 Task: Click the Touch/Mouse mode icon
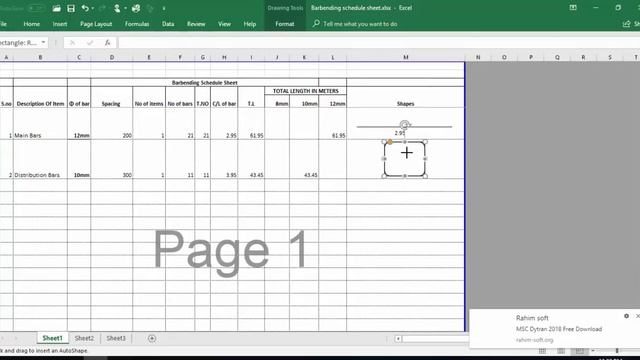117,8
